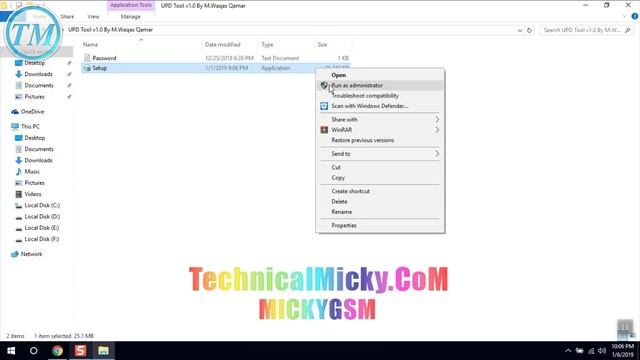Select Network in the navigation pane
Screen dimensions: 640x360
coord(31,254)
